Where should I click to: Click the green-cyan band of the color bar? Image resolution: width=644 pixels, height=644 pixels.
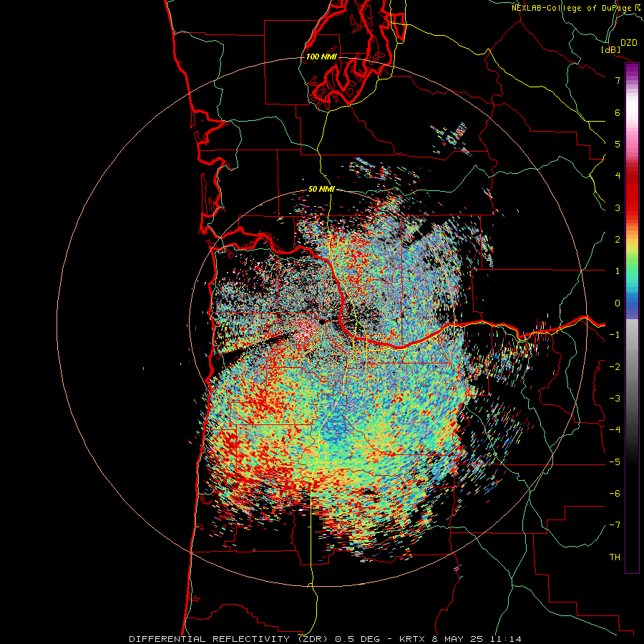click(632, 273)
